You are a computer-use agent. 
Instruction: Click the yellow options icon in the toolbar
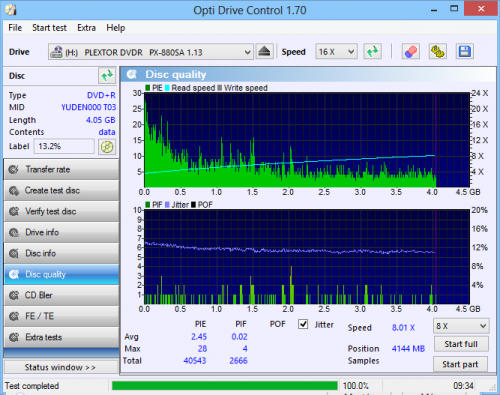pyautogui.click(x=438, y=52)
